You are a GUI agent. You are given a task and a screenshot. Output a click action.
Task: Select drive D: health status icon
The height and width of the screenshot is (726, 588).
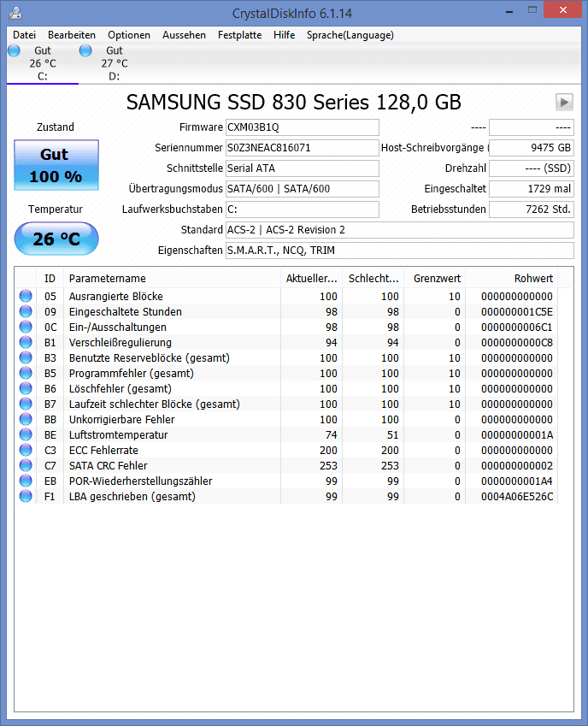[x=85, y=50]
